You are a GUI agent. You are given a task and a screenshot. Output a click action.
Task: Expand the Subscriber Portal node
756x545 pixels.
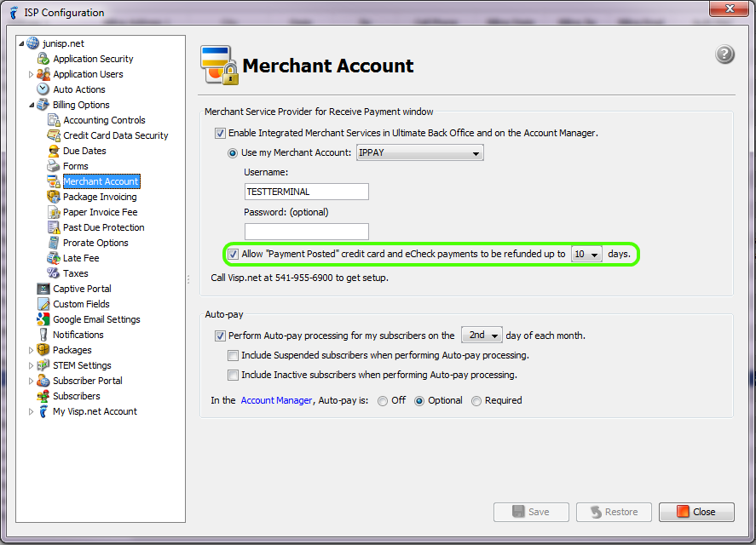click(32, 381)
